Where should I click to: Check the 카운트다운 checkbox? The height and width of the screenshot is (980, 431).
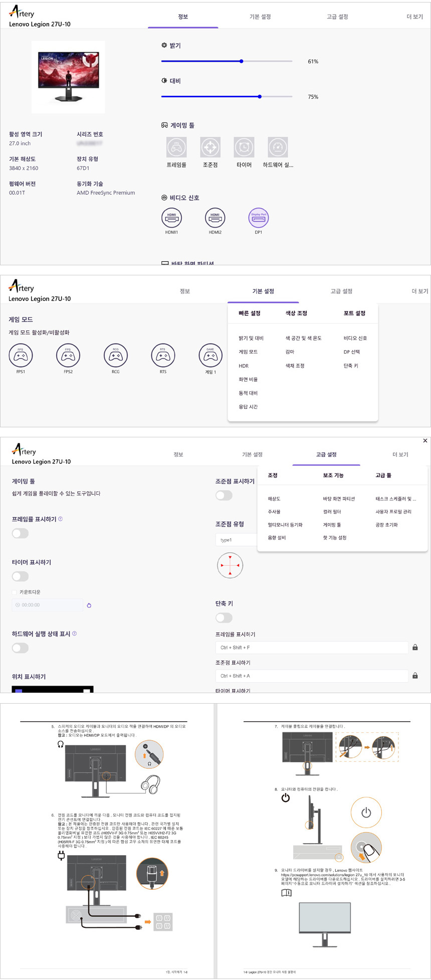15,592
